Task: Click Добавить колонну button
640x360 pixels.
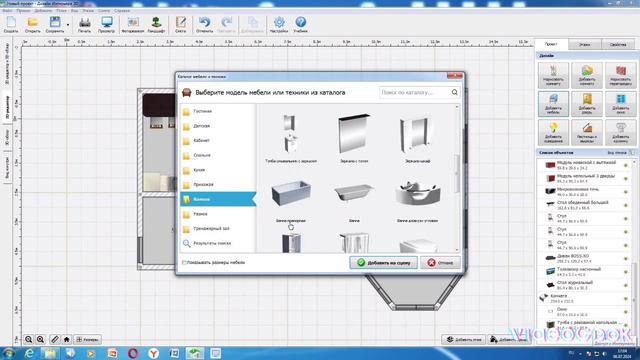Action: point(620,132)
